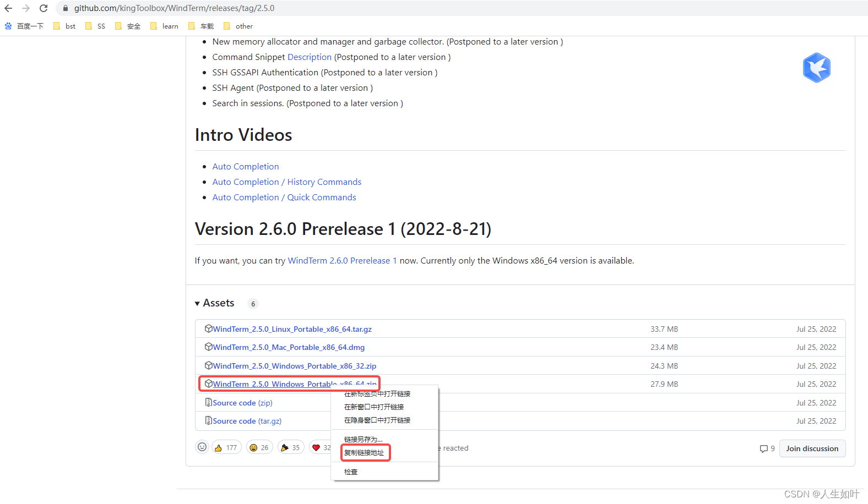The width and height of the screenshot is (868, 504).
Task: Click package icon beside Windows x86_64 zip
Action: pyautogui.click(x=209, y=384)
